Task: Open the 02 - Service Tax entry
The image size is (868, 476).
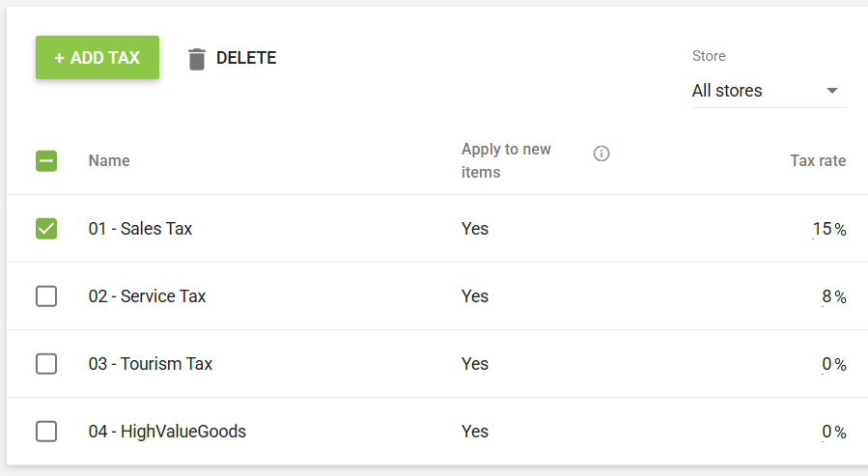Action: click(x=147, y=296)
